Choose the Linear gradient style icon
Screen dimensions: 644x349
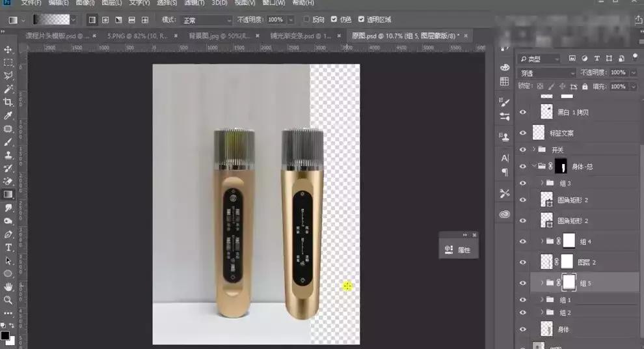92,20
